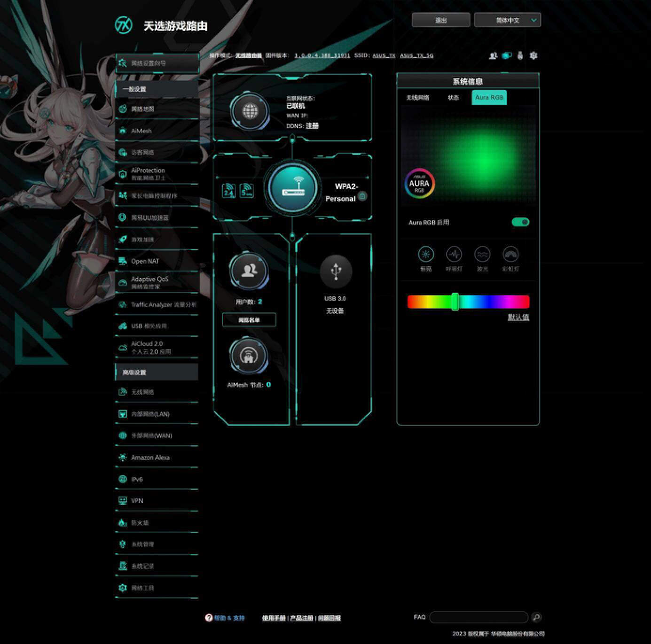The height and width of the screenshot is (644, 651).
Task: Select the Aura RGB tab
Action: coord(489,98)
